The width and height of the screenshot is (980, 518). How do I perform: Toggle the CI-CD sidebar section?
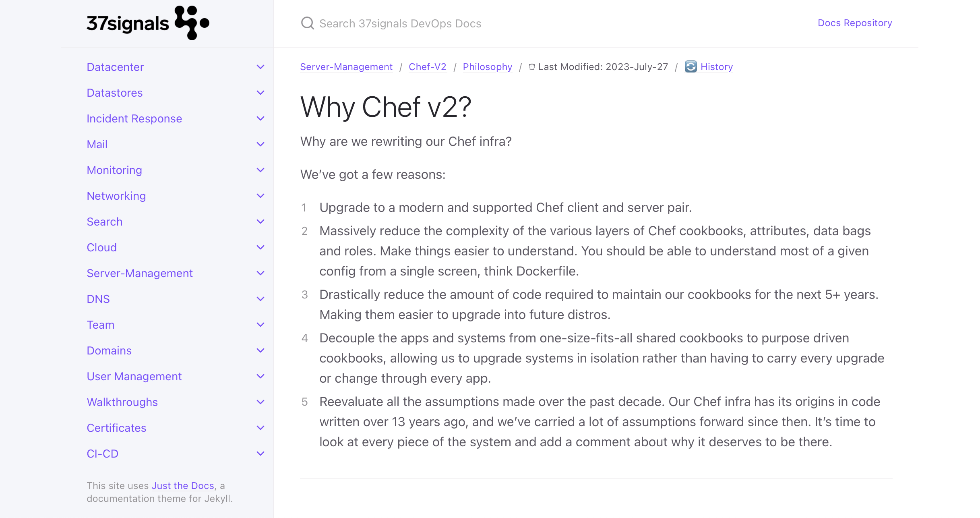[x=259, y=454]
